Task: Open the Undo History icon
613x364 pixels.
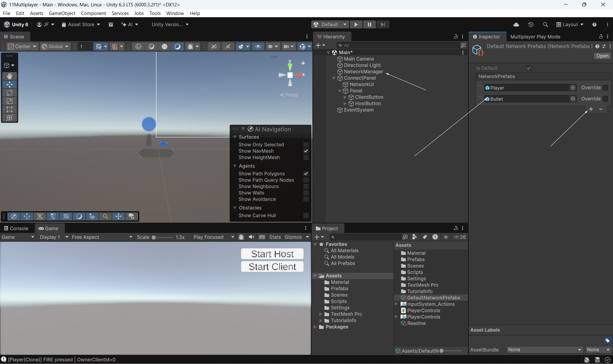Action: coord(531,25)
